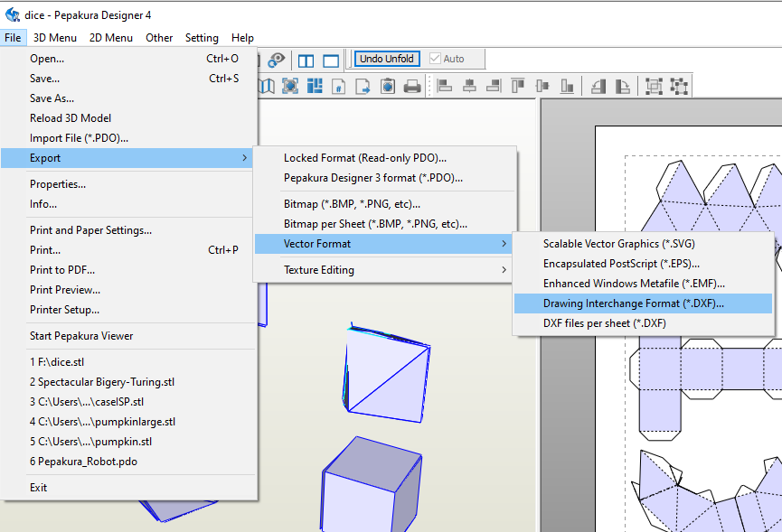The height and width of the screenshot is (532, 782).
Task: Choose Bitmap per Sheet export option
Action: click(383, 224)
